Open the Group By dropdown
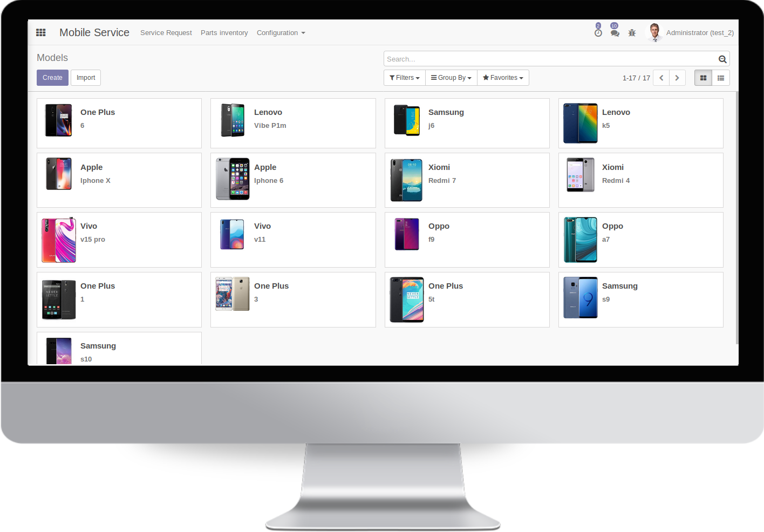 tap(451, 78)
